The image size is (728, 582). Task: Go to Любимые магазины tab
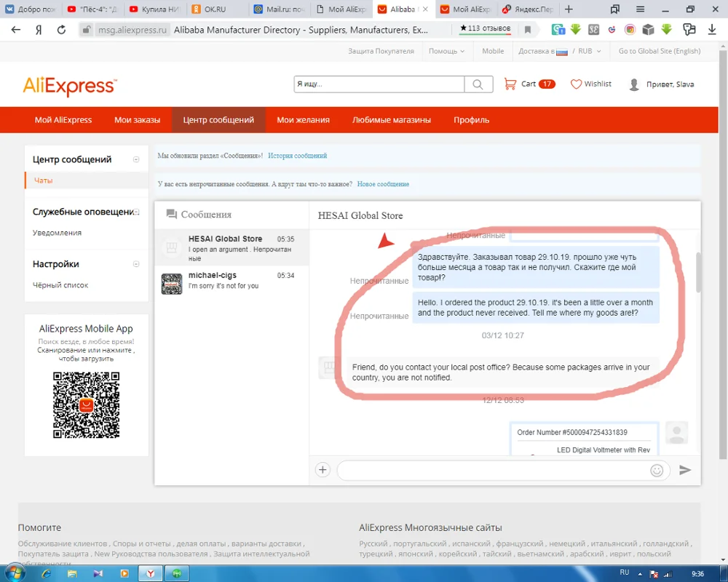(x=392, y=120)
